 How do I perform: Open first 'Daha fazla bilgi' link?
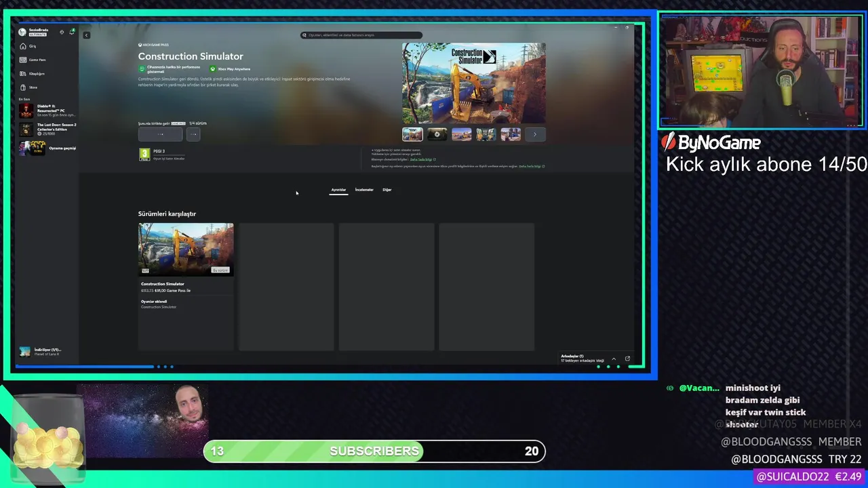pyautogui.click(x=422, y=159)
